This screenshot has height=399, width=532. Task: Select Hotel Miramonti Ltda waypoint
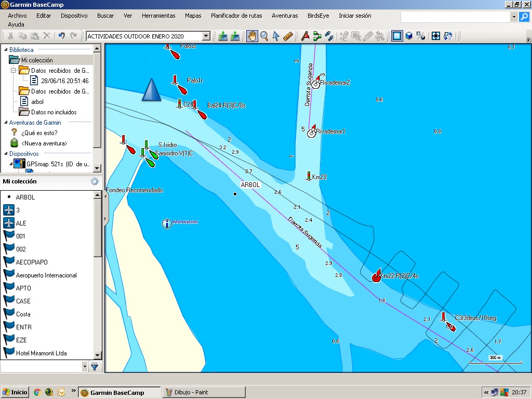tap(41, 353)
